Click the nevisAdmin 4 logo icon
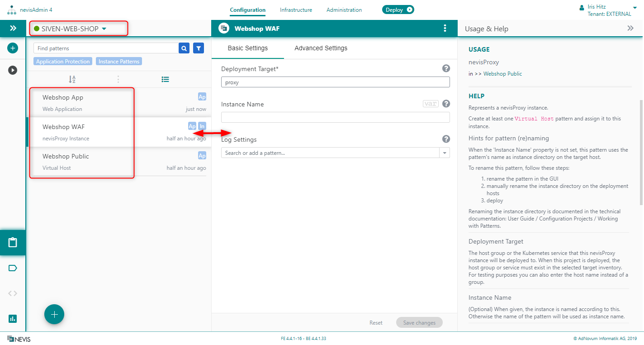The height and width of the screenshot is (345, 644). coord(12,10)
